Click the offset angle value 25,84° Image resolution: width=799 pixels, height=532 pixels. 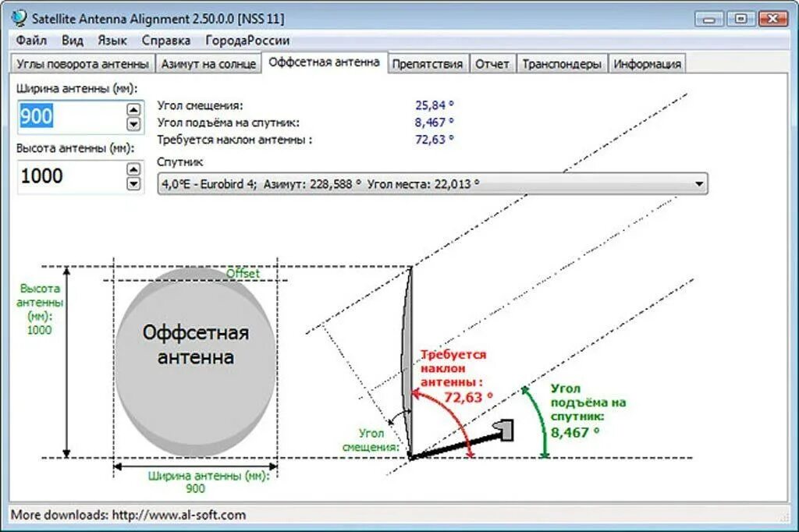(434, 105)
